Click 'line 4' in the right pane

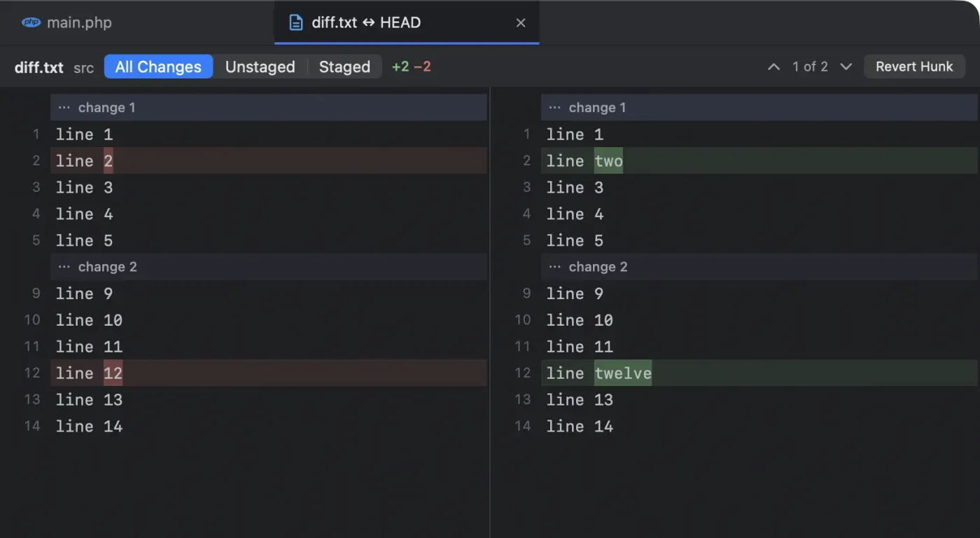575,214
